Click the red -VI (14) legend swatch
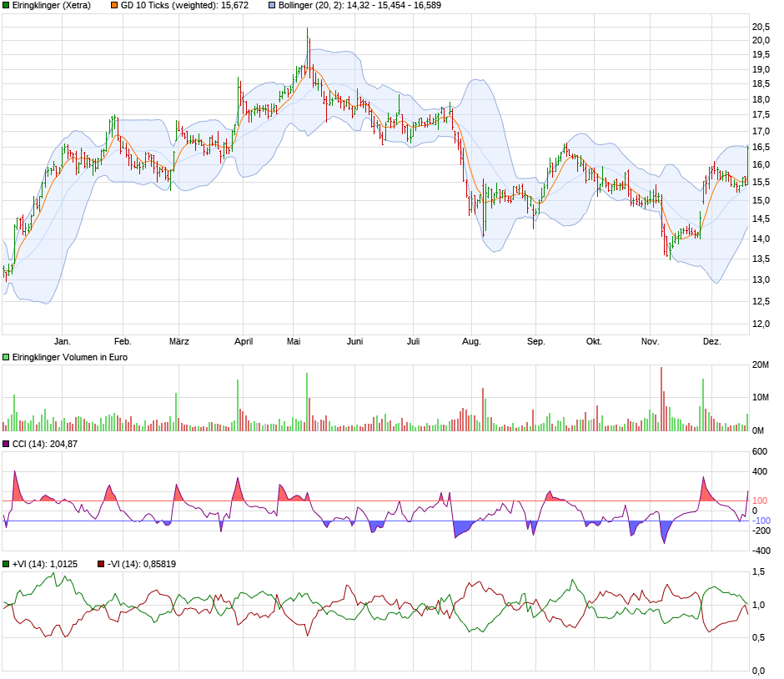Image resolution: width=784 pixels, height=679 pixels. coord(101,564)
